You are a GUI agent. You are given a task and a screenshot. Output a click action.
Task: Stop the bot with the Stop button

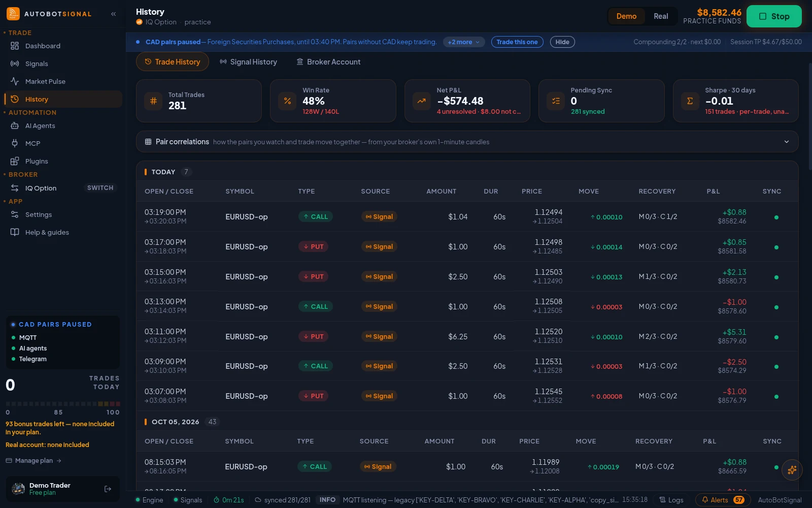[x=774, y=16]
